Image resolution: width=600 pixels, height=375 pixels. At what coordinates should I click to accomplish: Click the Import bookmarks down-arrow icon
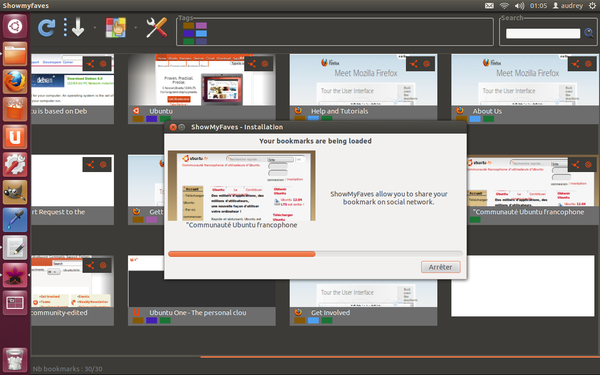(x=74, y=28)
